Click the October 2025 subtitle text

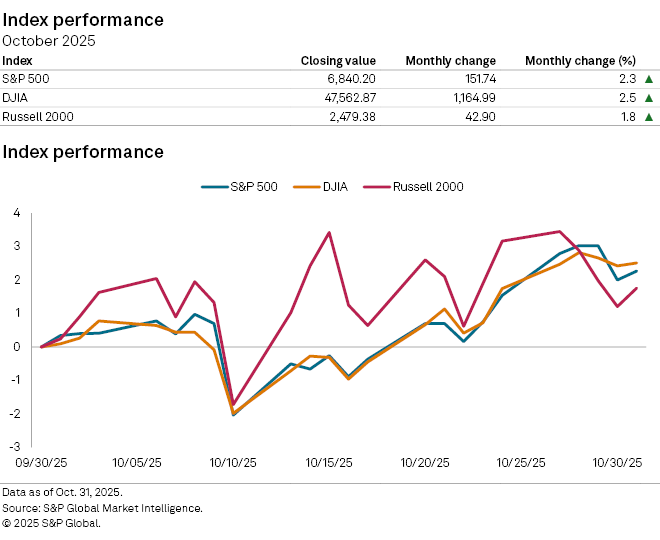[x=48, y=40]
